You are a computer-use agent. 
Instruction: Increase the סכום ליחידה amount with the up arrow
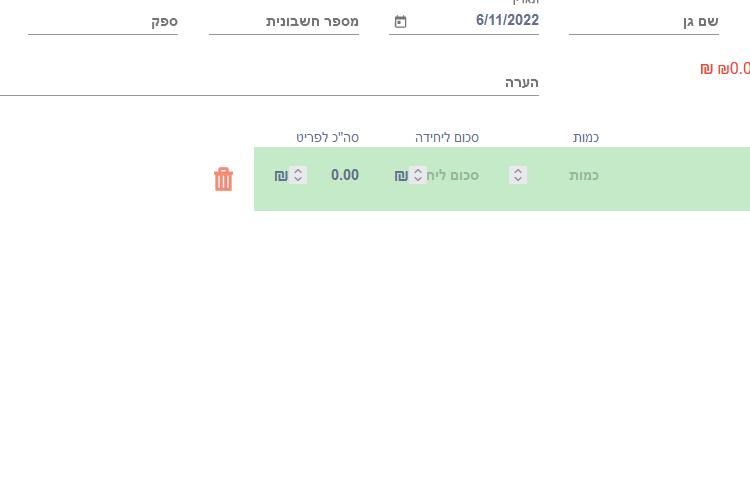[x=418, y=171]
